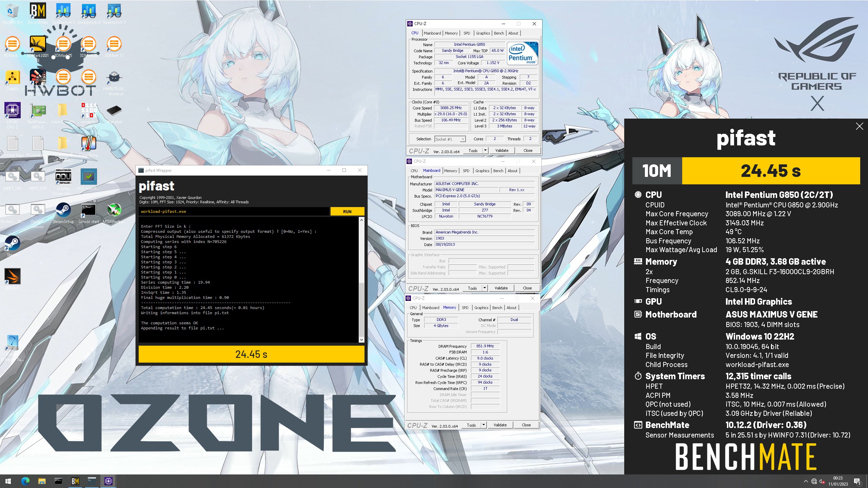Switch to CPU-Z in the taskbar

108,481
